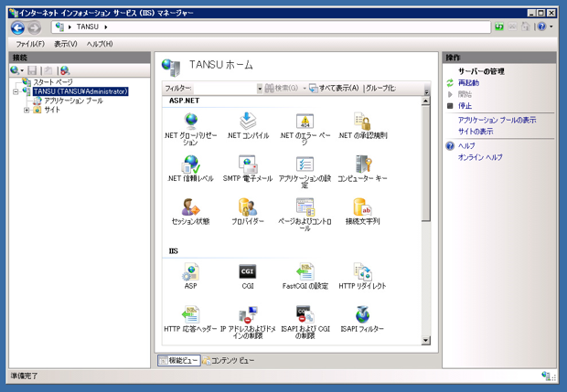Open .NET 信頼レベル feature
Image resolution: width=567 pixels, height=392 pixels.
tap(190, 168)
